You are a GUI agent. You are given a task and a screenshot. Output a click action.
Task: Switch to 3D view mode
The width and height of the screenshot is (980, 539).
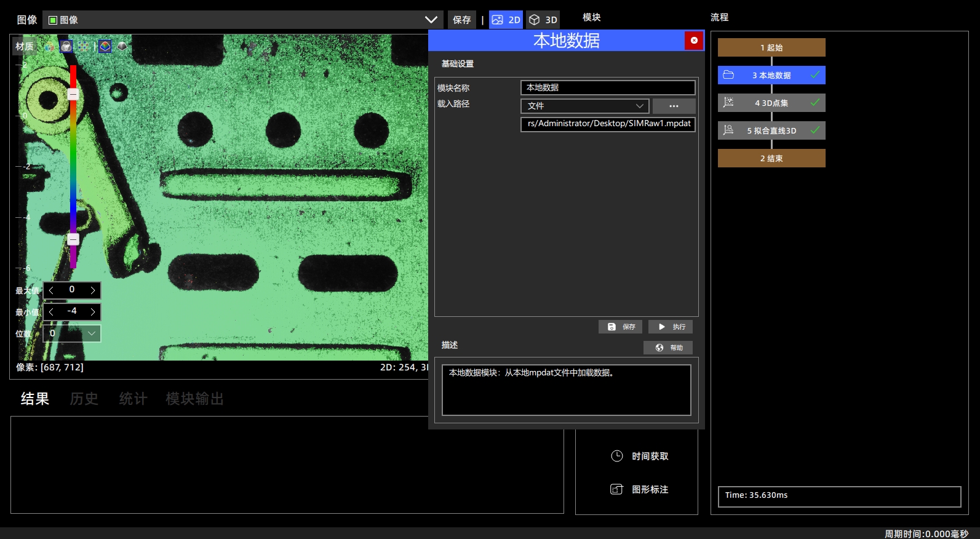pyautogui.click(x=543, y=20)
